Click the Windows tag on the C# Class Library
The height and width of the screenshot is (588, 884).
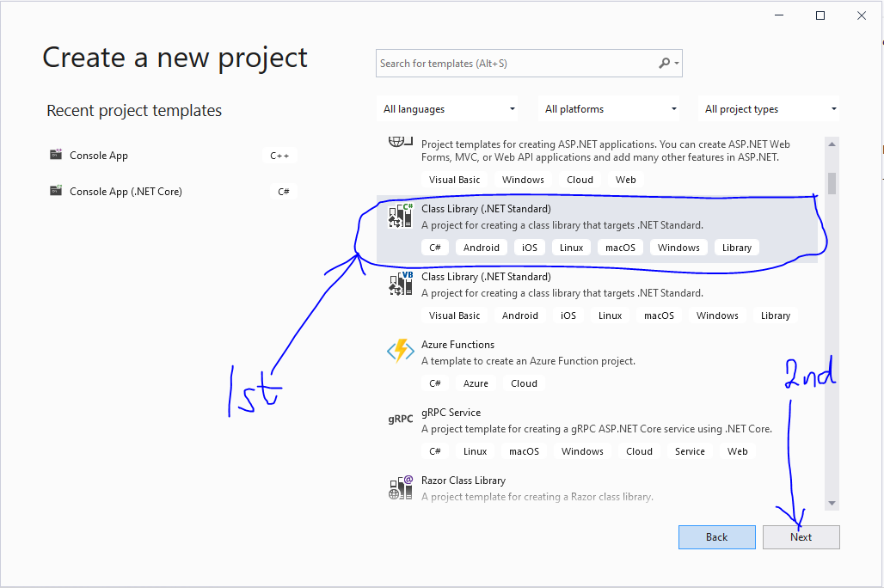click(x=678, y=248)
